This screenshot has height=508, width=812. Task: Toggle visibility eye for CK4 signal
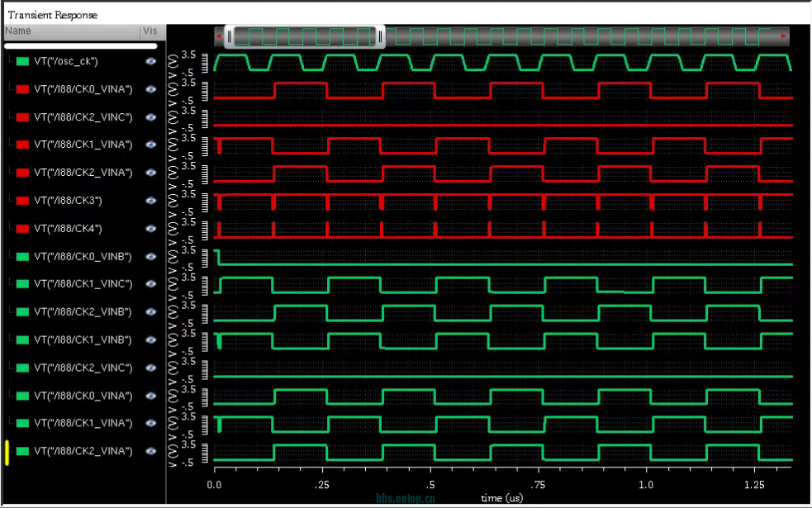[150, 229]
